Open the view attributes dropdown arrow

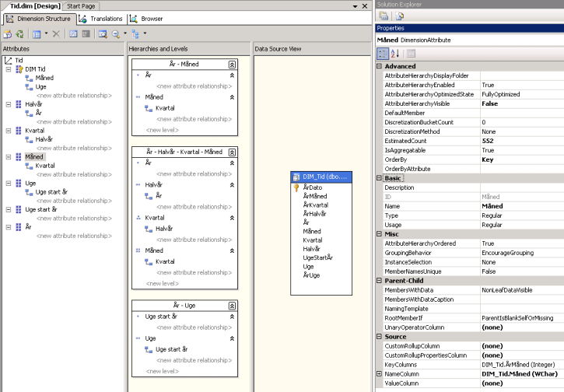pyautogui.click(x=46, y=33)
